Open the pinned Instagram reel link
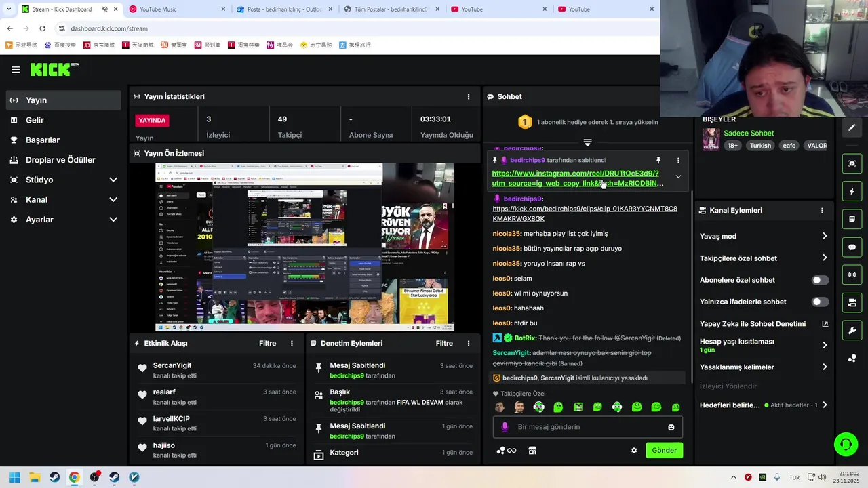Screen dimensions: 868x488 (577, 178)
